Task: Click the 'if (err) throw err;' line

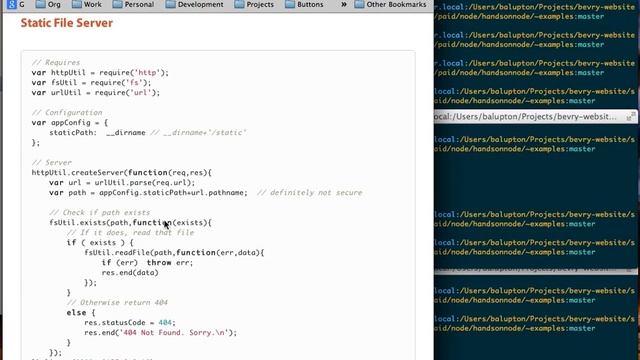Action: (147, 262)
